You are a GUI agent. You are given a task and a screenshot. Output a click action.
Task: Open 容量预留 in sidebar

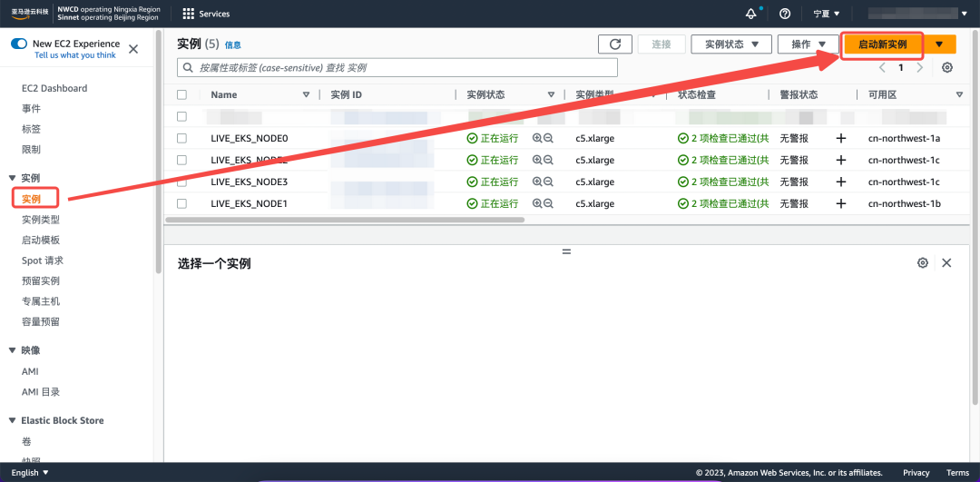41,322
